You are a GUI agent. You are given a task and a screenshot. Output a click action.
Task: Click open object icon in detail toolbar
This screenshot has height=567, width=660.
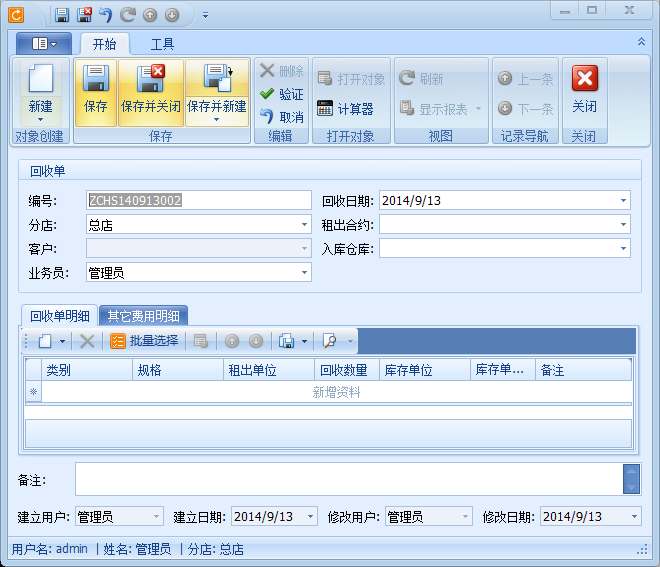[x=201, y=341]
